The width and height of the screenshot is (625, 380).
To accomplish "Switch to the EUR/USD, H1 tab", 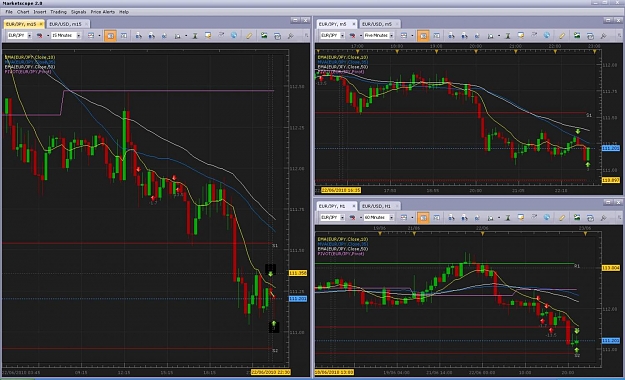I will 379,206.
